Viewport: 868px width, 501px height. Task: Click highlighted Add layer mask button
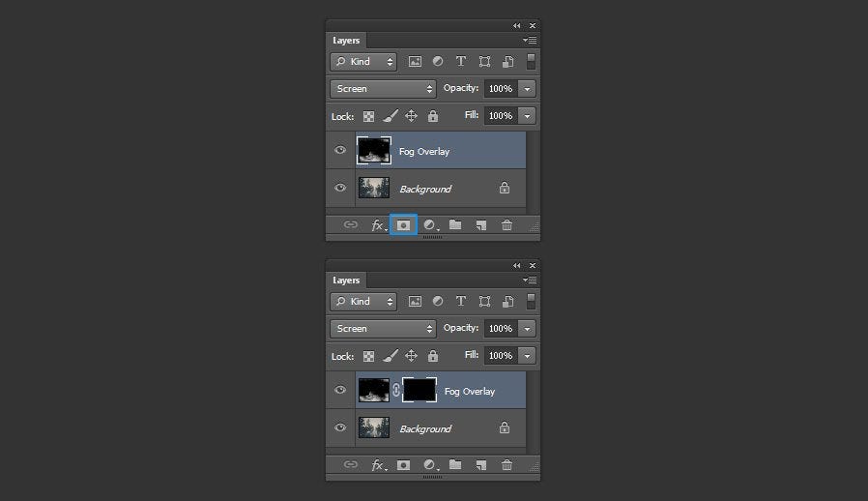coord(404,225)
